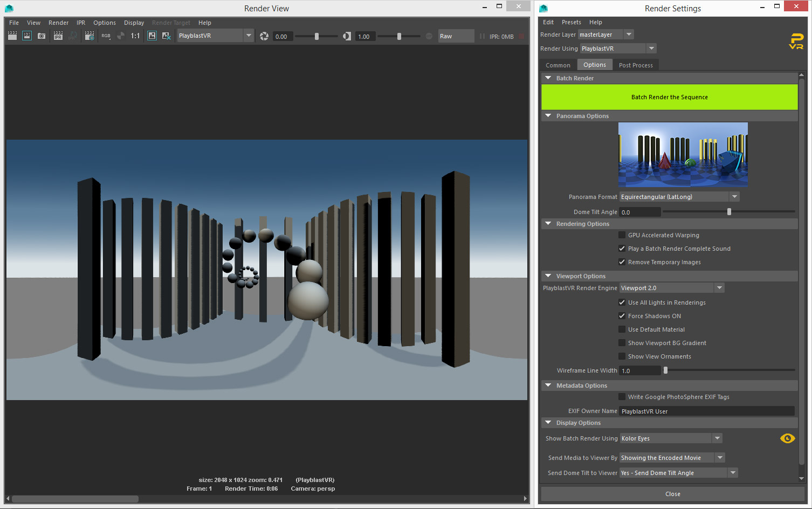Enable Show View Ornaments checkbox

(622, 356)
